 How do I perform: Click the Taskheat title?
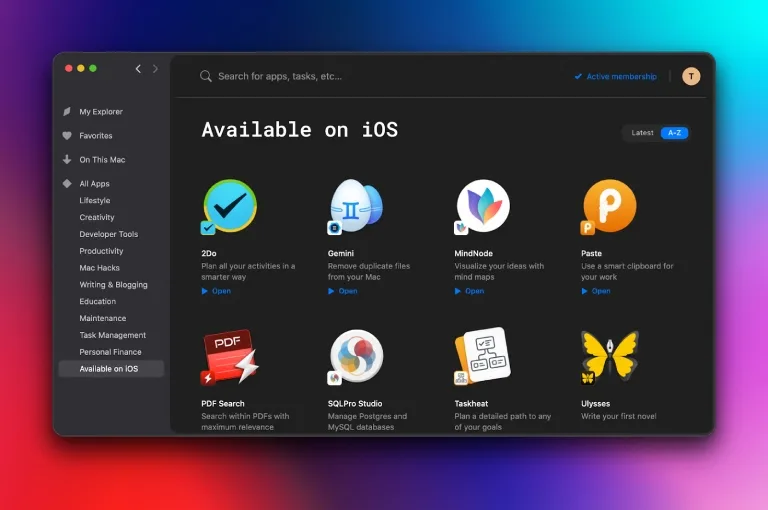tap(471, 404)
